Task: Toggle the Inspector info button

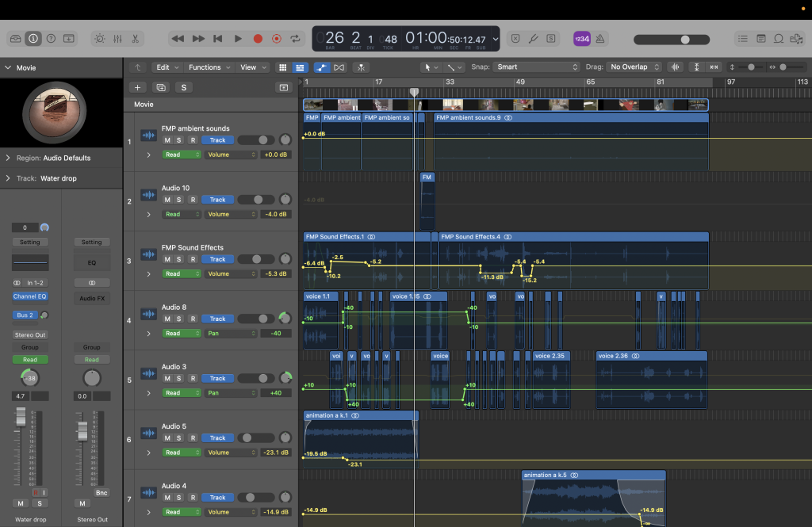Action: point(33,39)
